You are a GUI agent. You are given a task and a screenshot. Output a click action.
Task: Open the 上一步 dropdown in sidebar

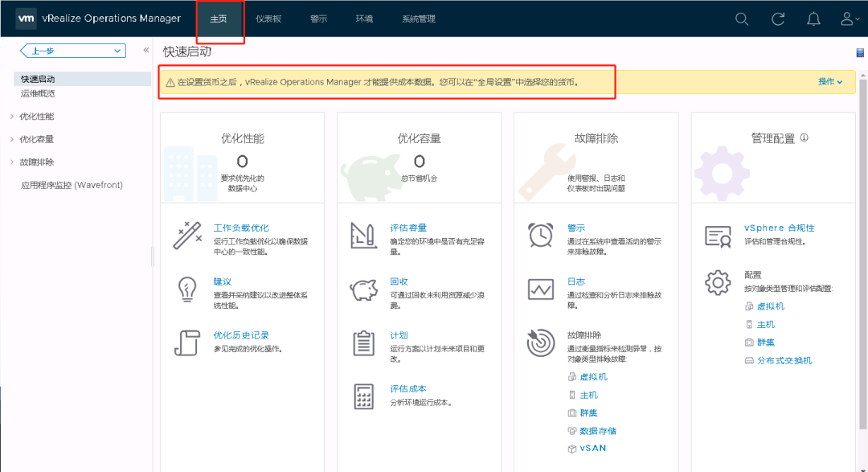click(x=73, y=51)
